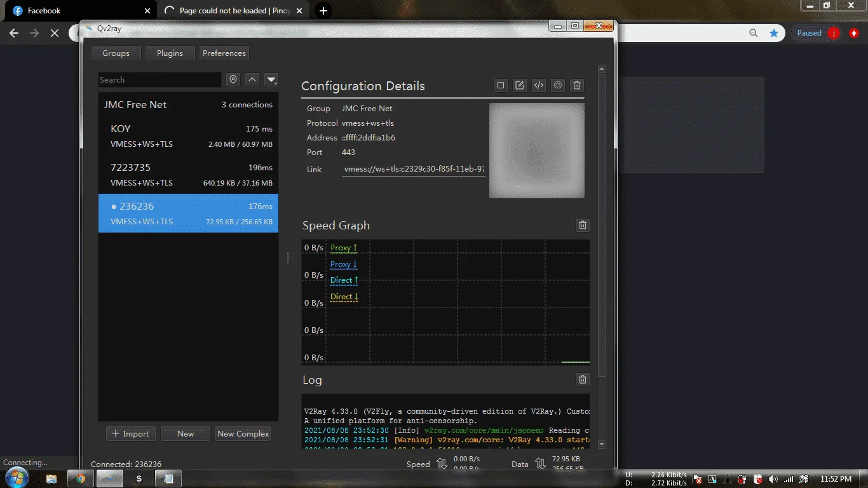This screenshot has height=488, width=868.
Task: Click the vertical splitter handle between panels
Action: click(288, 257)
